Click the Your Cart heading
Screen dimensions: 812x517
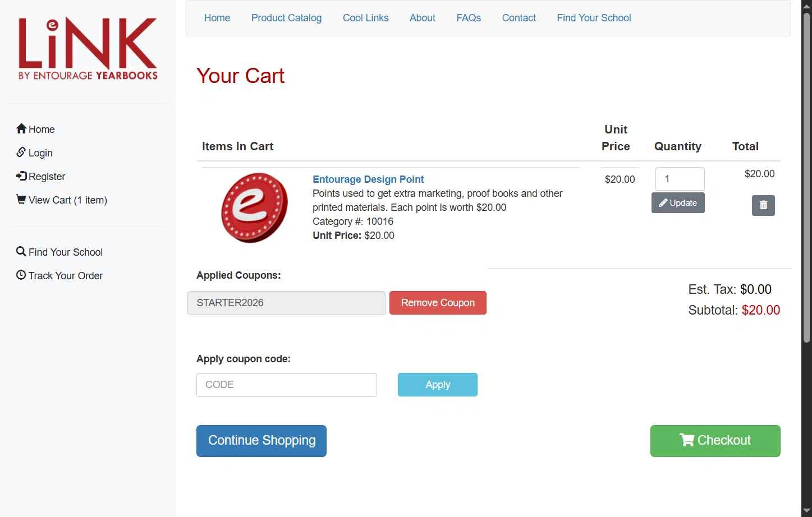pos(240,76)
